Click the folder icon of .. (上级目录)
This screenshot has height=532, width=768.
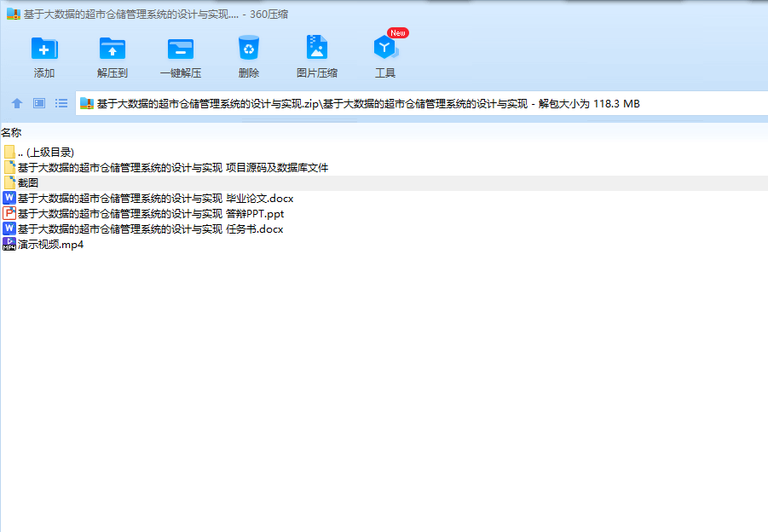click(x=9, y=152)
